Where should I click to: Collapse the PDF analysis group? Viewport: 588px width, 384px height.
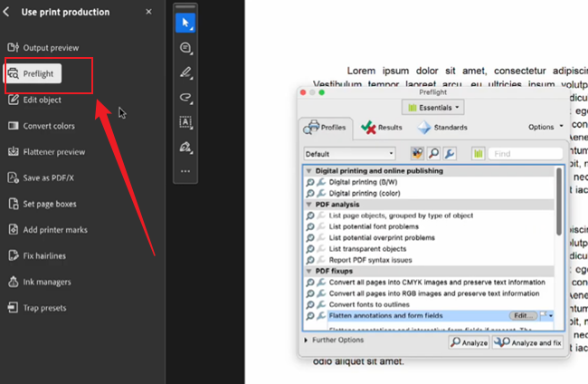coord(308,205)
